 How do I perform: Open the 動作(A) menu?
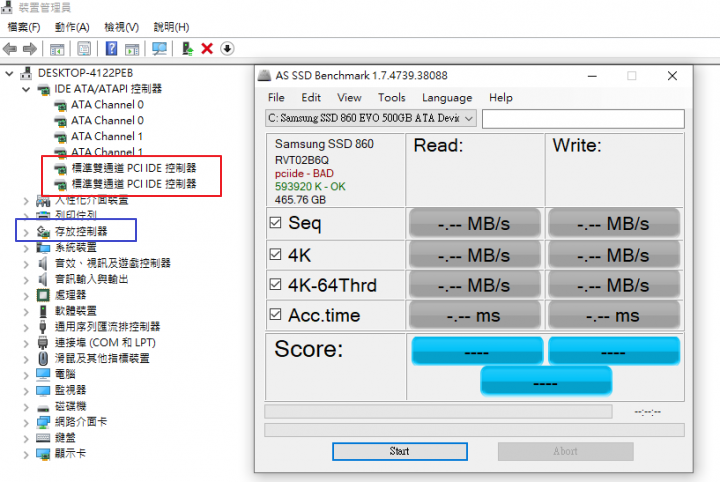pos(72,27)
